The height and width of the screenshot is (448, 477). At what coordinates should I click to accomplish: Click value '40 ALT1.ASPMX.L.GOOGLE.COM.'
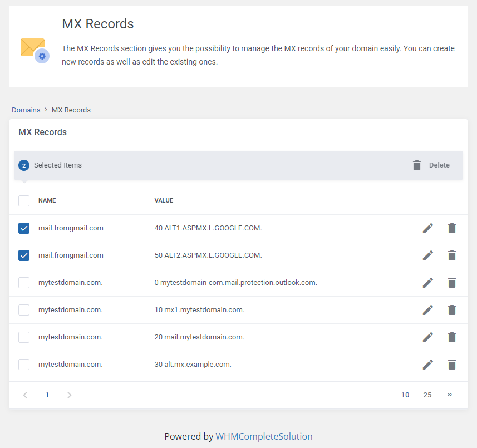tap(208, 228)
